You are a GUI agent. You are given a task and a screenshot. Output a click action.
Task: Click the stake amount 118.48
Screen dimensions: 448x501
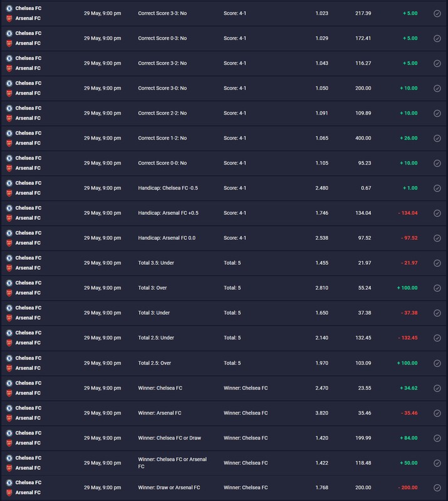363,463
